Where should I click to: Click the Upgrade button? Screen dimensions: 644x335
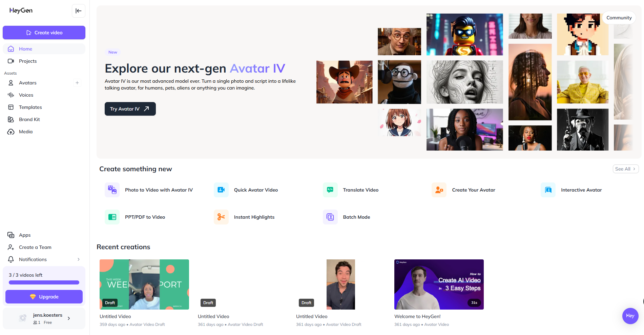[x=44, y=297]
